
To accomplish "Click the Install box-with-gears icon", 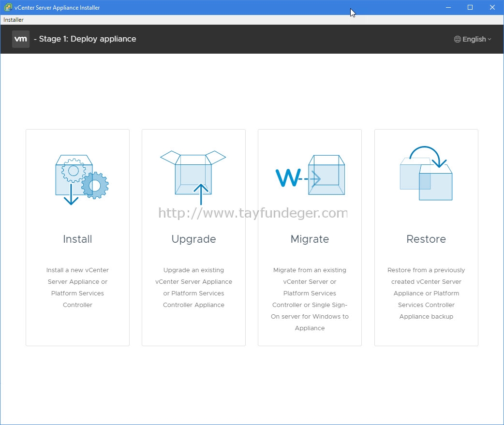I will click(x=82, y=180).
